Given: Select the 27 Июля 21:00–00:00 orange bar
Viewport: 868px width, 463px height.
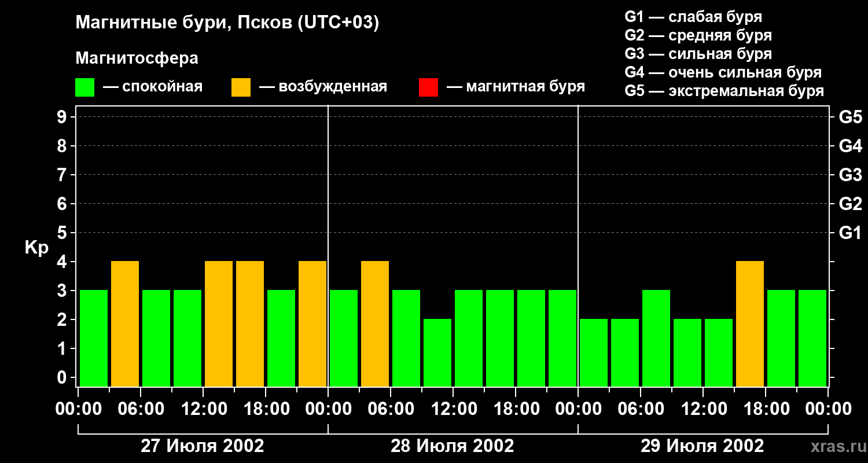Looking at the screenshot, I should tap(312, 324).
